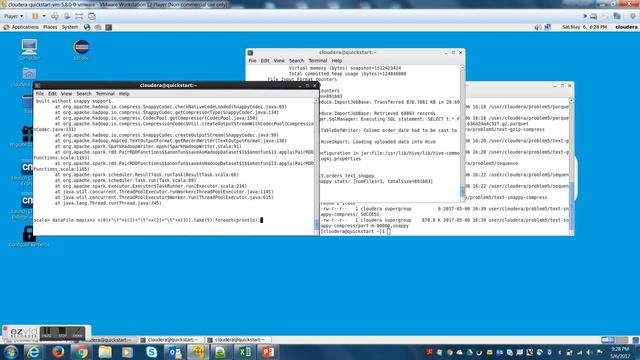
Task: Open Skype from Windows taskbar
Action: 151,352
